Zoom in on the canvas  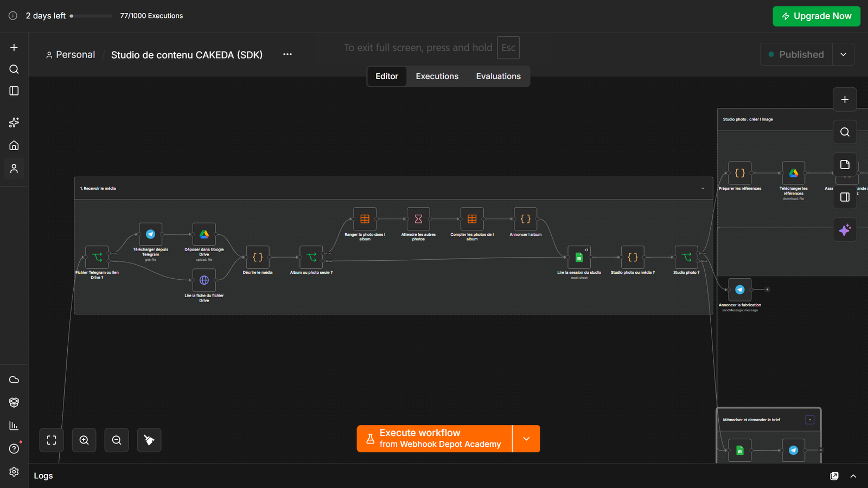pos(84,440)
